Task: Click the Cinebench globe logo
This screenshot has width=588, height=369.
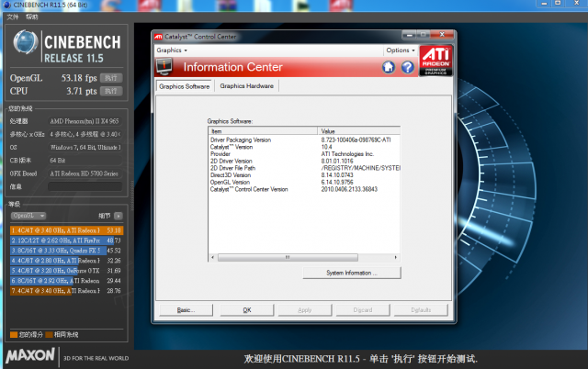Action: coord(26,41)
